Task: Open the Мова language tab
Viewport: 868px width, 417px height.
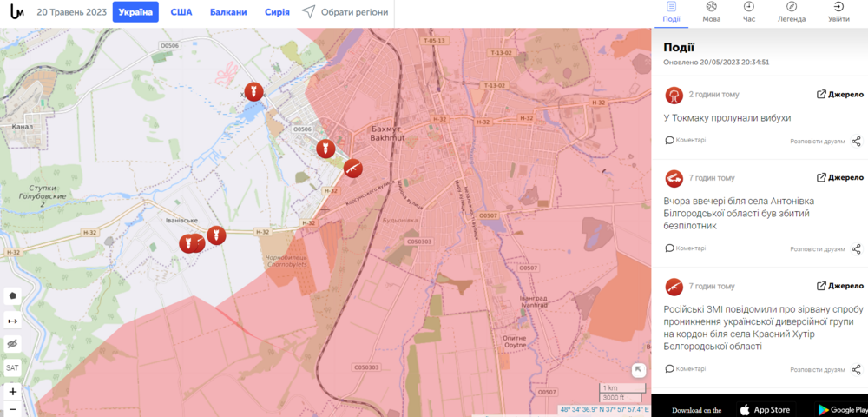Action: [x=712, y=12]
